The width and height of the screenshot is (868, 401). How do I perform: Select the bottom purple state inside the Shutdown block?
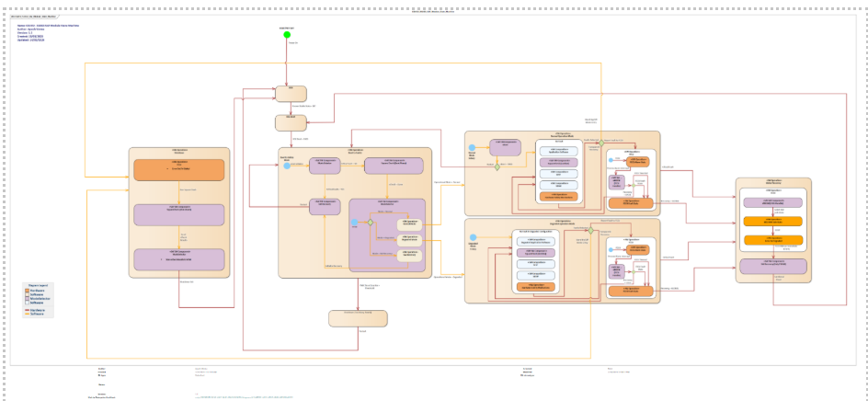click(178, 259)
